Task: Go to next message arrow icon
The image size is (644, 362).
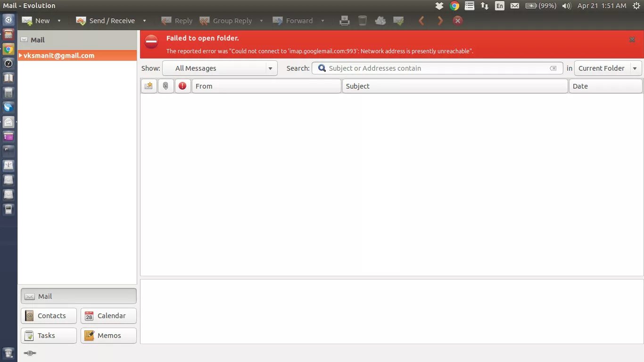Action: pos(440,21)
